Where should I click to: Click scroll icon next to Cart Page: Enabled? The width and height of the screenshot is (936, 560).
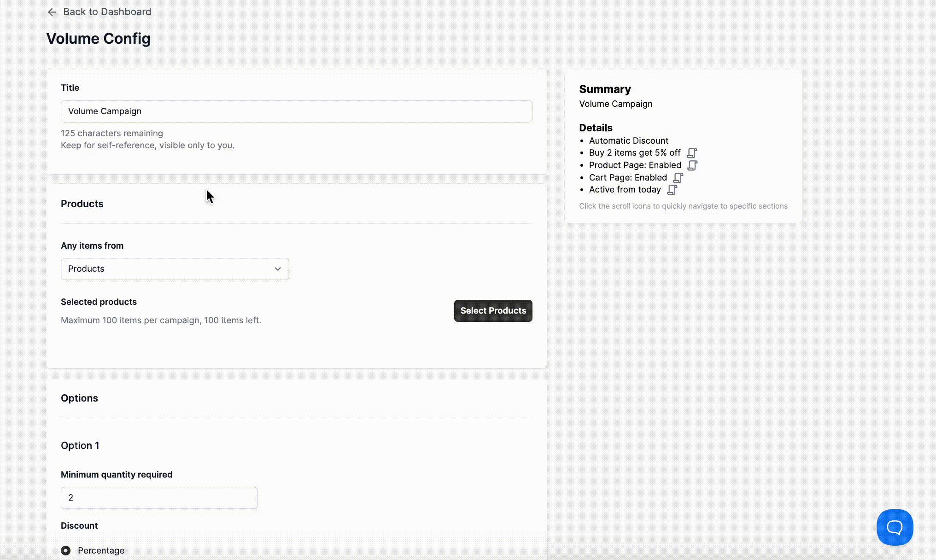tap(678, 178)
